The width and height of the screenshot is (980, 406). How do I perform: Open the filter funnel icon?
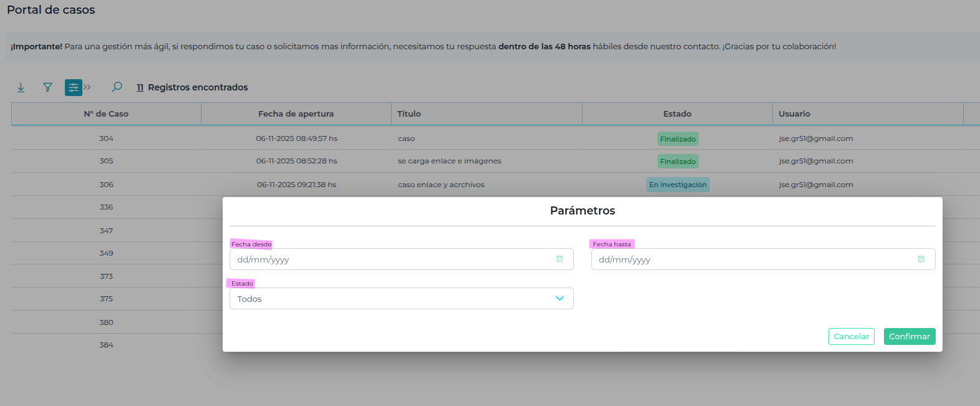point(47,87)
